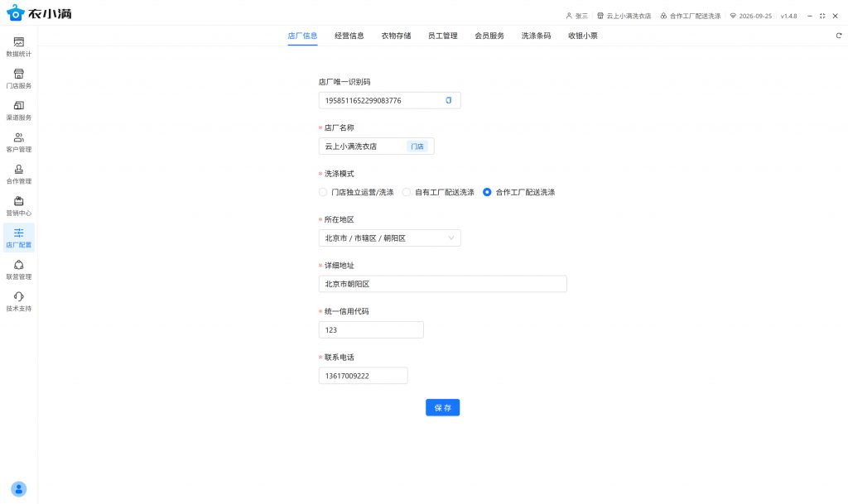Open the user avatar at bottom left
This screenshot has height=504, width=848.
[18, 488]
